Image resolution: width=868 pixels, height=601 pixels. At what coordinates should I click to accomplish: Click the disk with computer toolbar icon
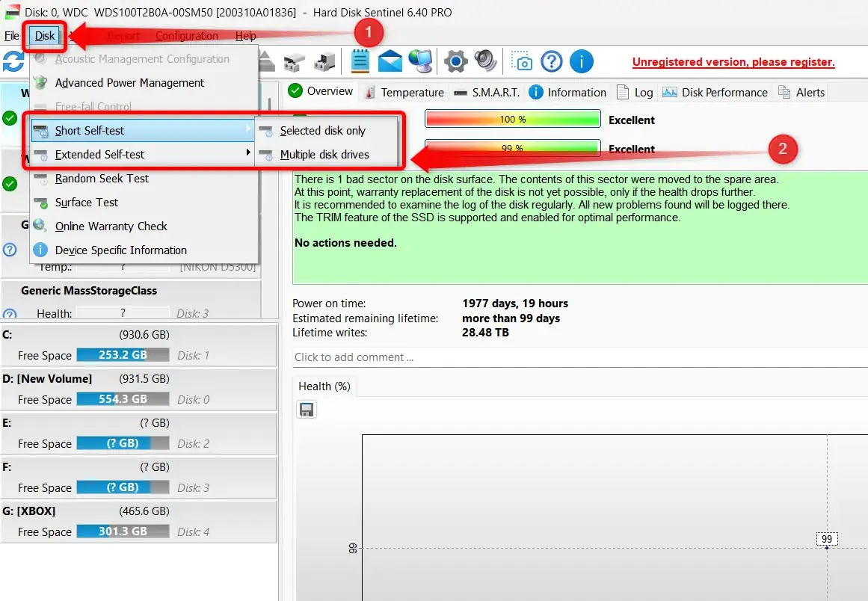(325, 62)
